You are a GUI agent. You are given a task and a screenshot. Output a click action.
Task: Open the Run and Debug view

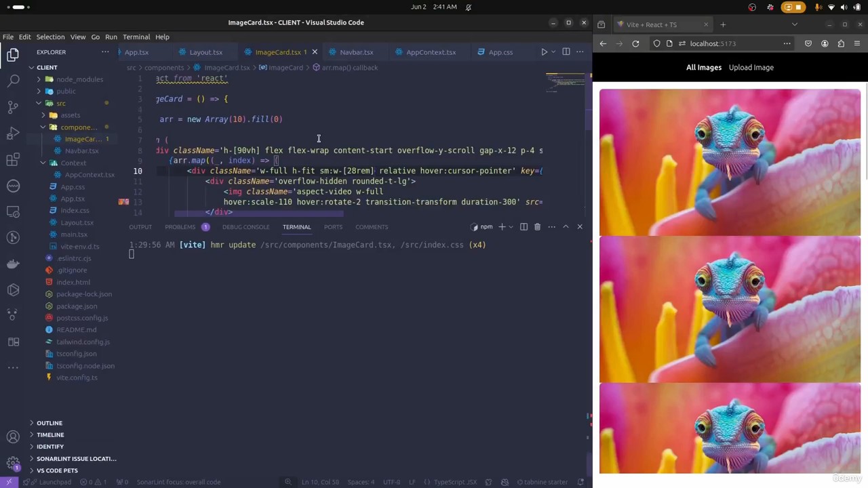pyautogui.click(x=13, y=134)
